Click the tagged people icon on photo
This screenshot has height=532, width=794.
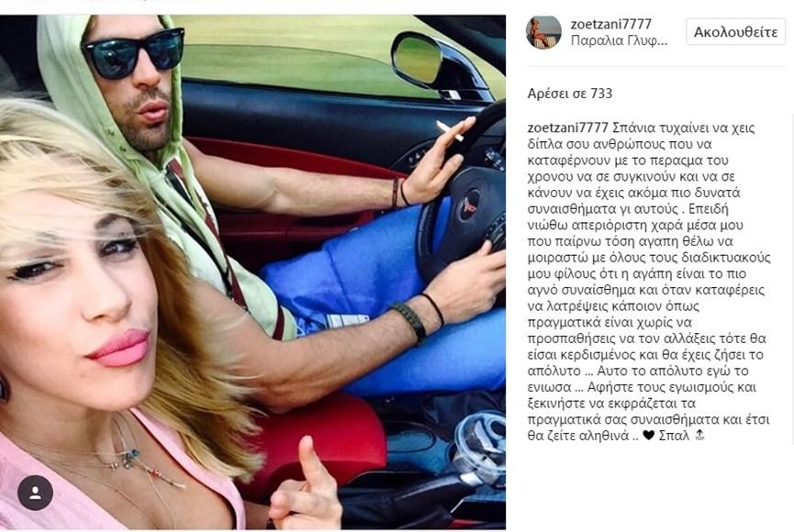pyautogui.click(x=36, y=492)
